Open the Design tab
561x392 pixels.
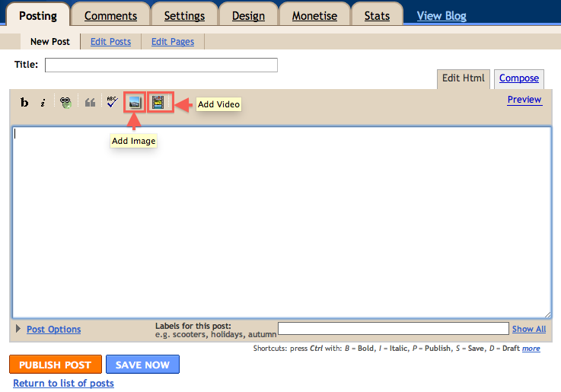point(248,16)
